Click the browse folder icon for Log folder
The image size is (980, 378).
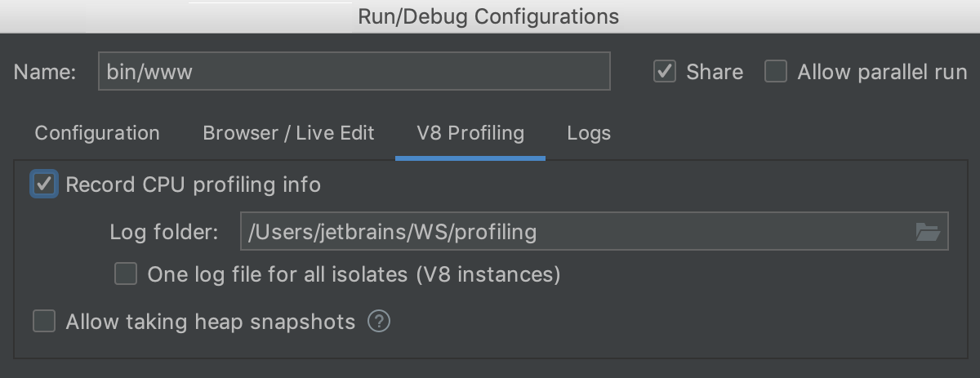pos(927,233)
